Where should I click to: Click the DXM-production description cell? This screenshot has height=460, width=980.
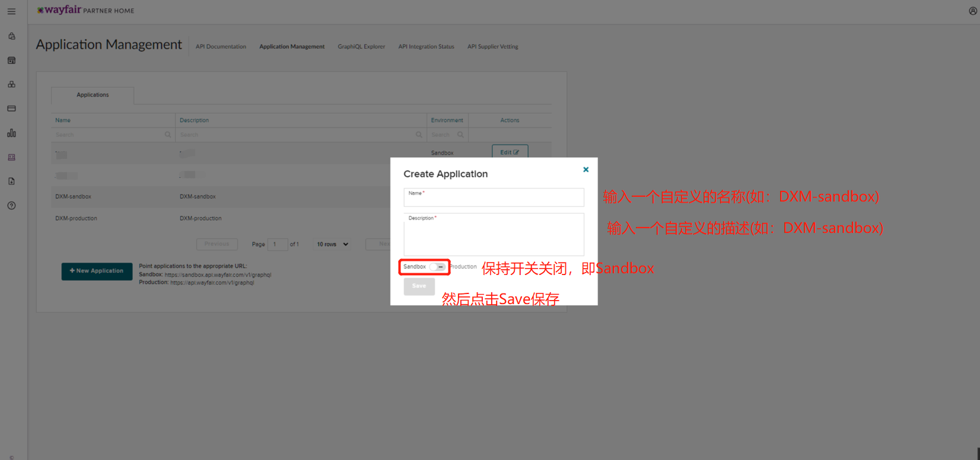point(201,218)
